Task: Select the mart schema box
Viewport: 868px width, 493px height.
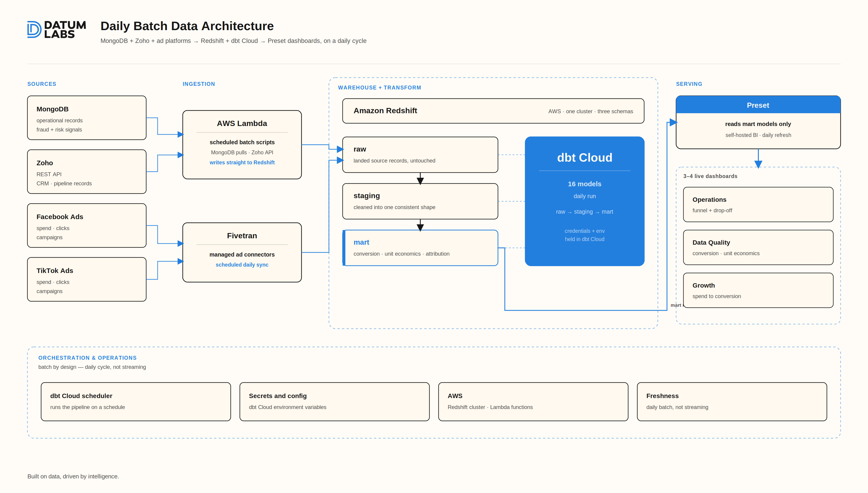Action: 420,248
